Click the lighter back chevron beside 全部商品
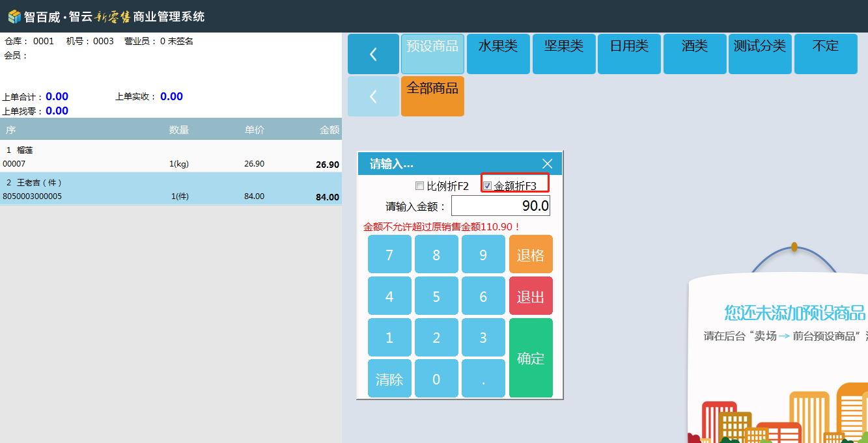Image resolution: width=868 pixels, height=443 pixels. click(373, 96)
